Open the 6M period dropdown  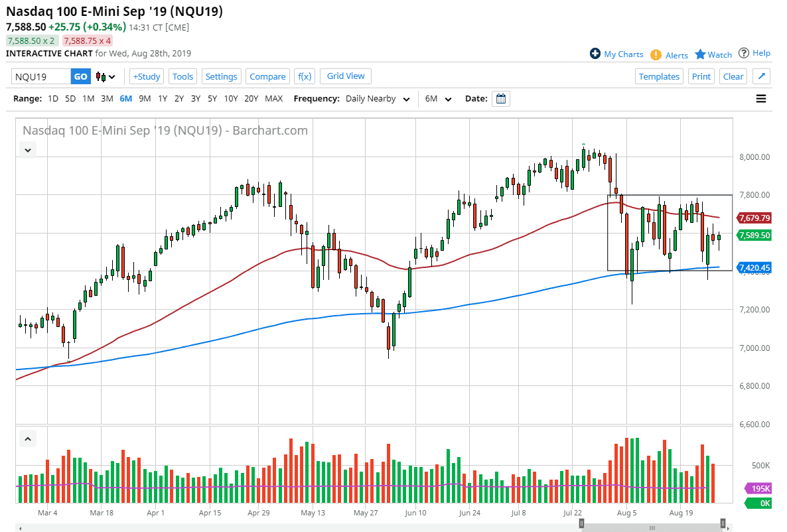(x=438, y=98)
